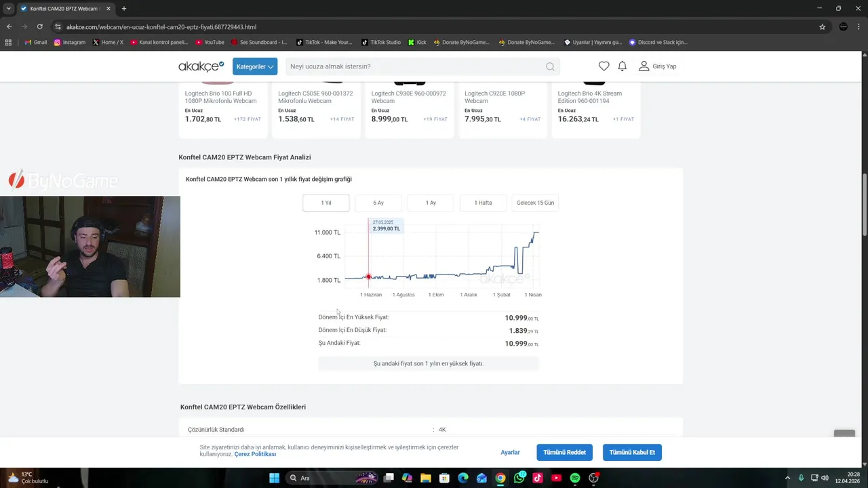This screenshot has width=868, height=488.
Task: Open Logitech Brio 100 Full HD webcam
Action: 221,97
